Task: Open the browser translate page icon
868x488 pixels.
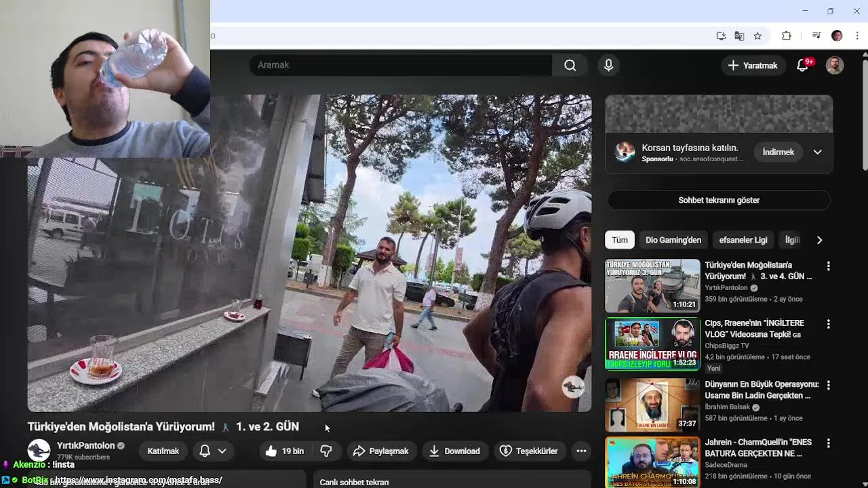Action: 739,36
